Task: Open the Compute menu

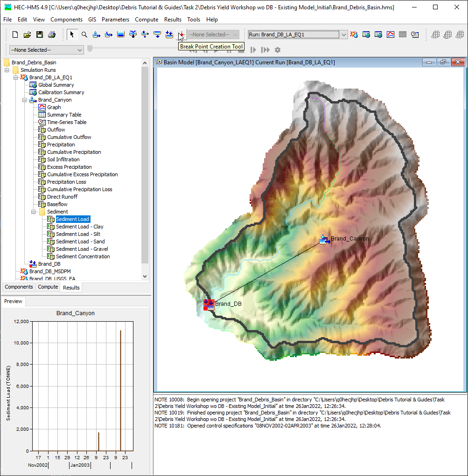Action: click(147, 20)
